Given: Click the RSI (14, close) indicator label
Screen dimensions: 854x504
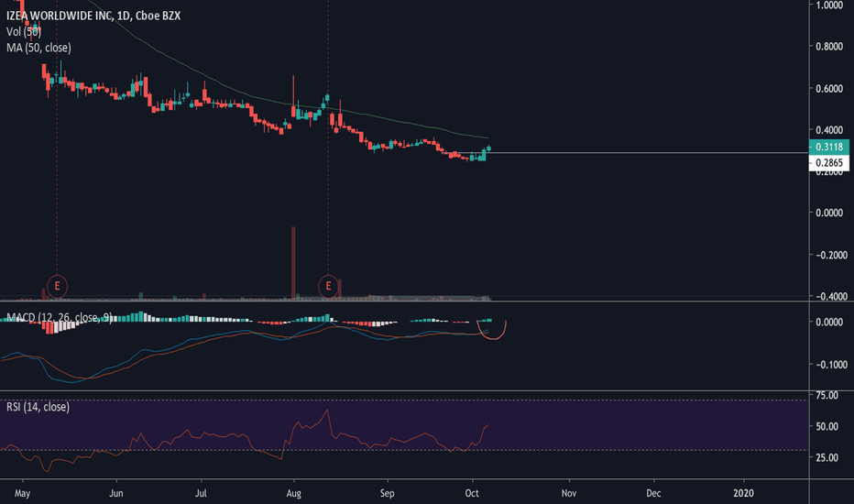Looking at the screenshot, I should (38, 407).
